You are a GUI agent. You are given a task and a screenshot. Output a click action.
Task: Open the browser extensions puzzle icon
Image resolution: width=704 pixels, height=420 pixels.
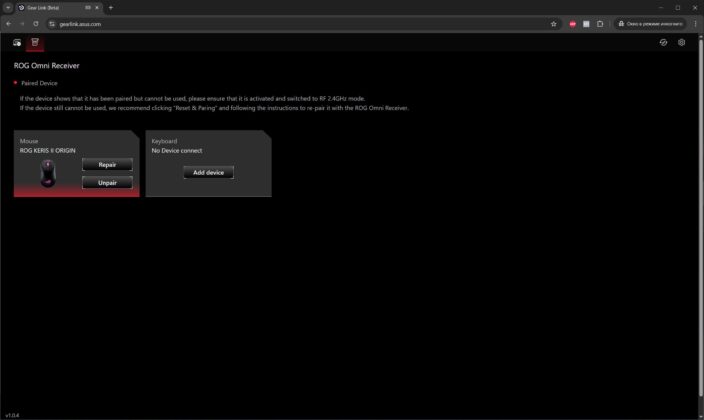pos(600,24)
